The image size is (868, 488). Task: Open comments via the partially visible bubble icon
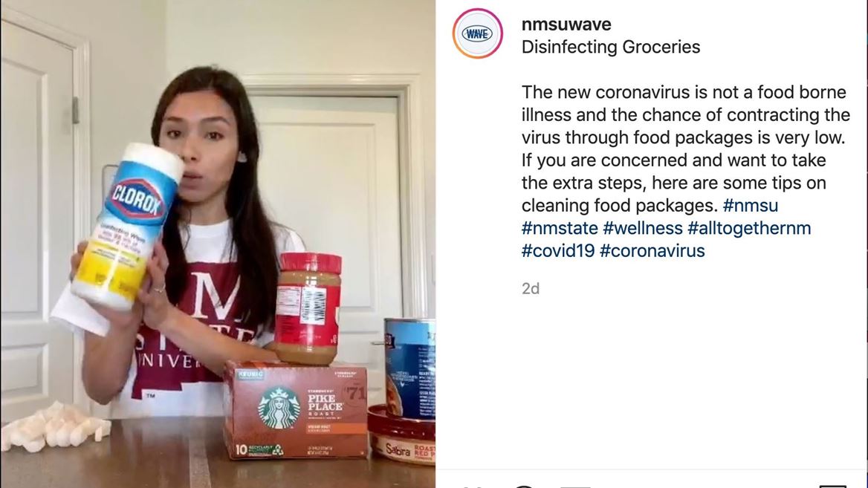(524, 485)
